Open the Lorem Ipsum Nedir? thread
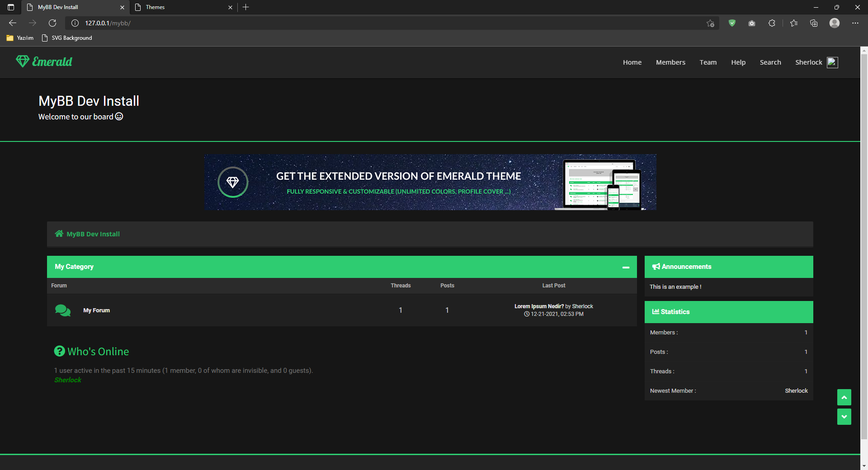Image resolution: width=868 pixels, height=470 pixels. click(539, 306)
